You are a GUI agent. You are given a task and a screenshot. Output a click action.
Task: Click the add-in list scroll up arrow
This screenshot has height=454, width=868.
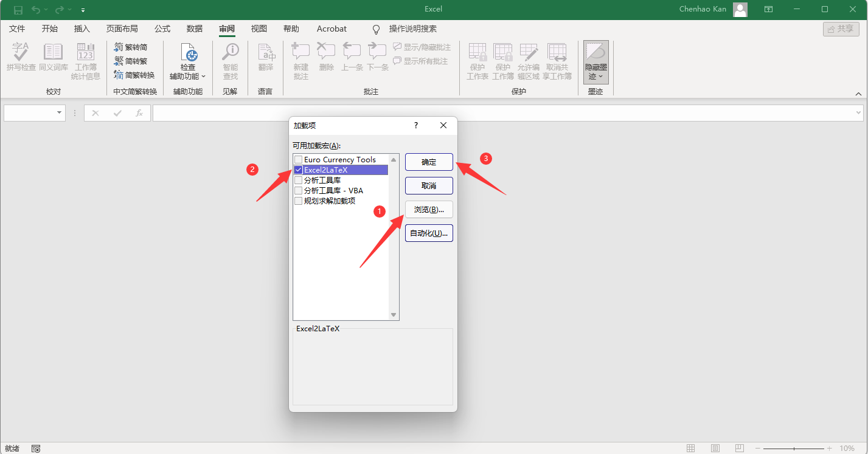[x=394, y=160]
